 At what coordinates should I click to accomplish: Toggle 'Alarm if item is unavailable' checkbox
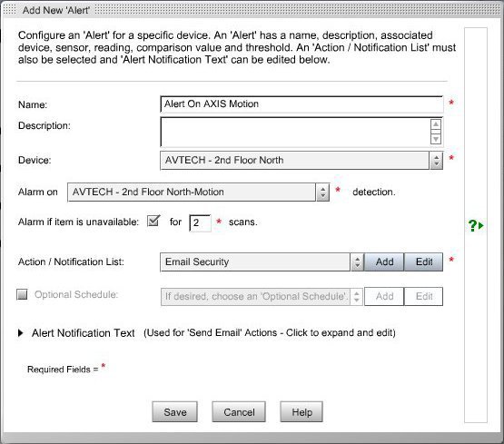tap(153, 221)
